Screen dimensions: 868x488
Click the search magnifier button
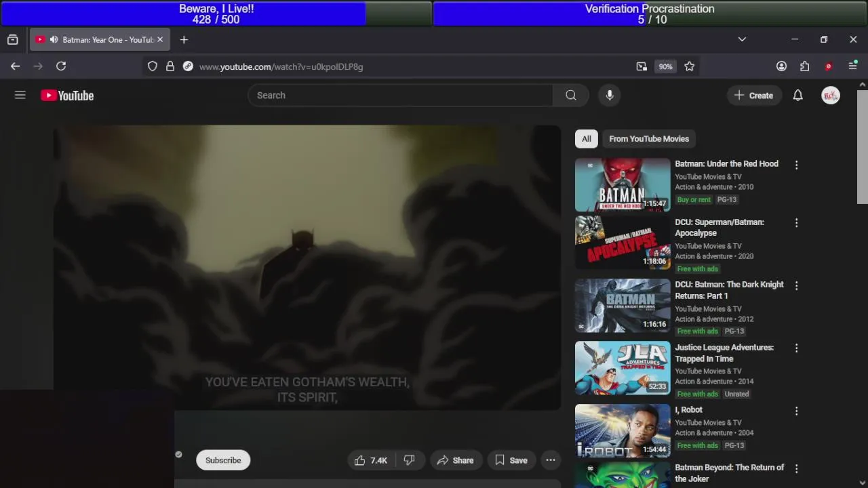[571, 96]
